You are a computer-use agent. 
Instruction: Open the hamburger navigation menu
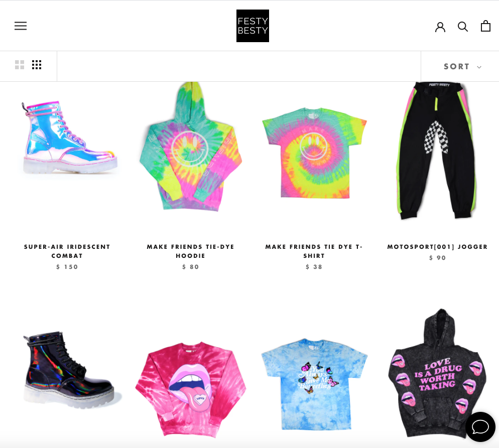pyautogui.click(x=21, y=26)
